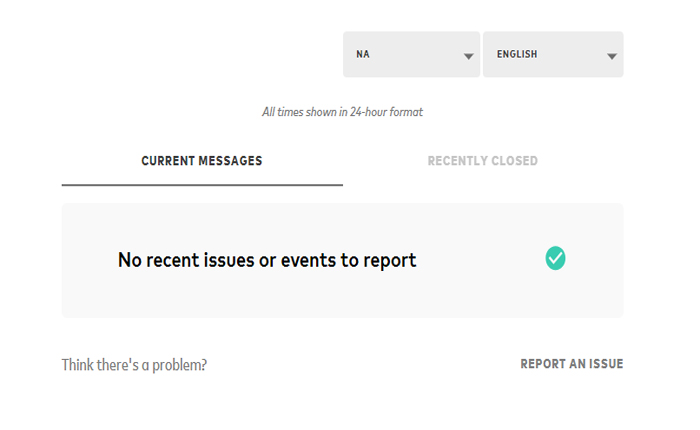Click the arrow icon on NA dropdown

click(468, 56)
